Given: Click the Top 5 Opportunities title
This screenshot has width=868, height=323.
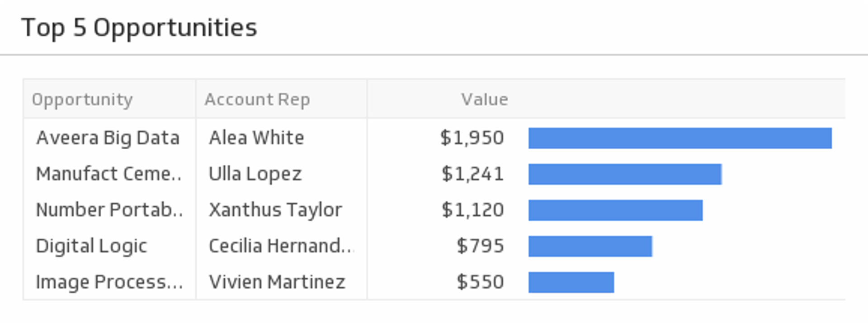Looking at the screenshot, I should (x=139, y=28).
